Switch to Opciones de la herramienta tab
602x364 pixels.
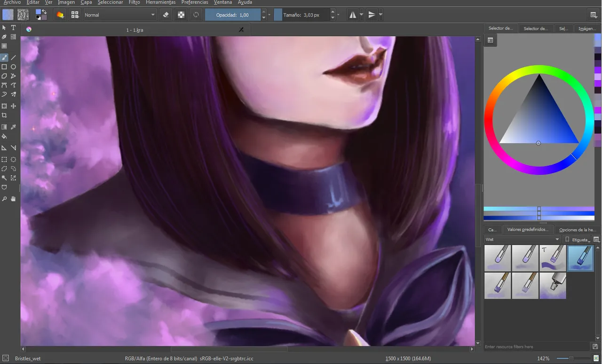pos(577,230)
